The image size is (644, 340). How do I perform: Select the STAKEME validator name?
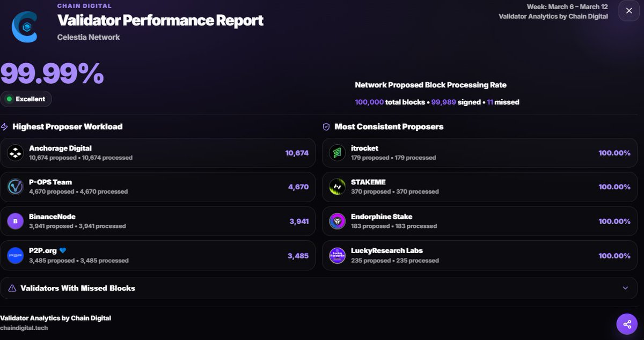coord(368,182)
